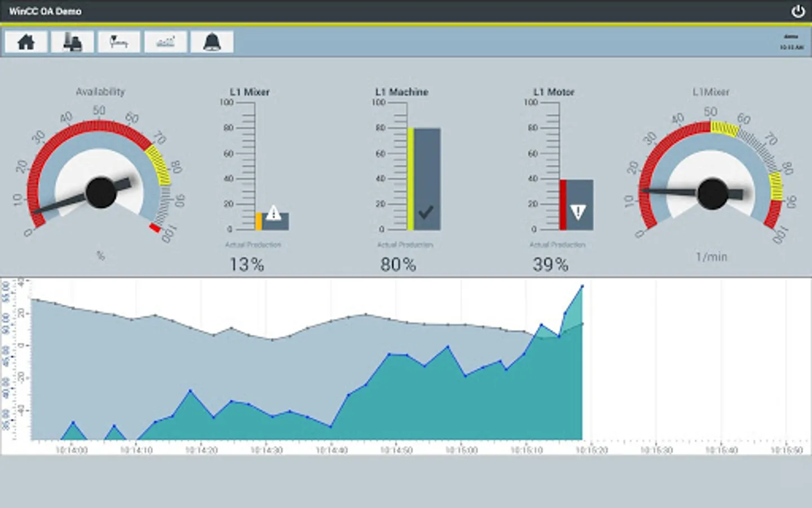Click the 13% Actual Production value
This screenshot has width=812, height=508.
246,264
